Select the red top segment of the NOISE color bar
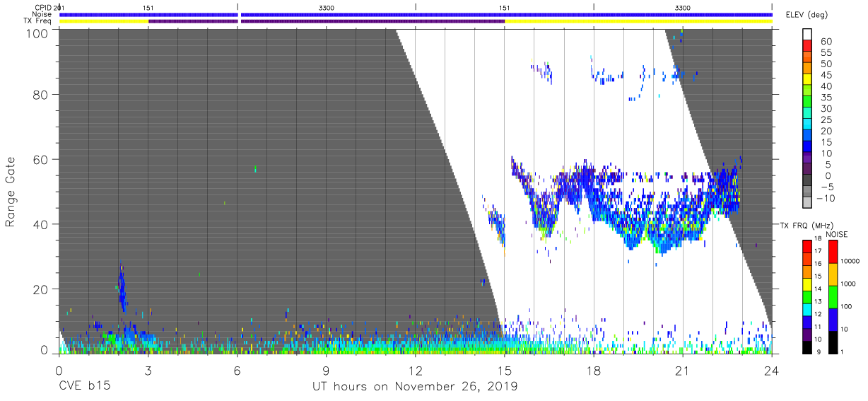The width and height of the screenshot is (868, 401). coord(833,251)
